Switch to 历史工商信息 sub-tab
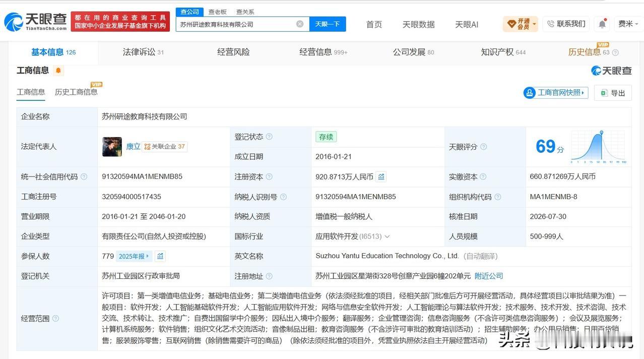The height and width of the screenshot is (359, 644). coord(76,92)
